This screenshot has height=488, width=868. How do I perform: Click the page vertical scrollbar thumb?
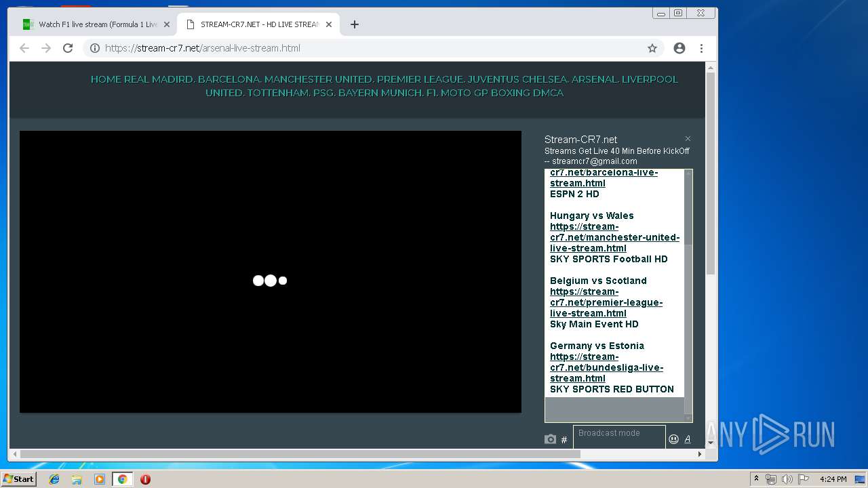tap(711, 173)
